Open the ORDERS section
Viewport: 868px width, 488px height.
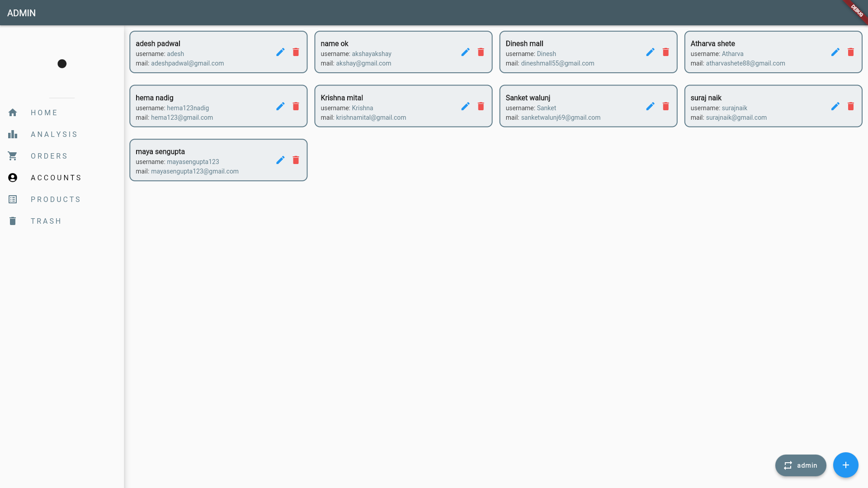49,155
